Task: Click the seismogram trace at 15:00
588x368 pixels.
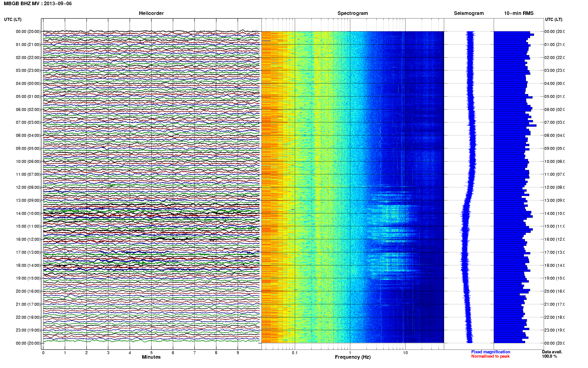Action: click(x=465, y=226)
